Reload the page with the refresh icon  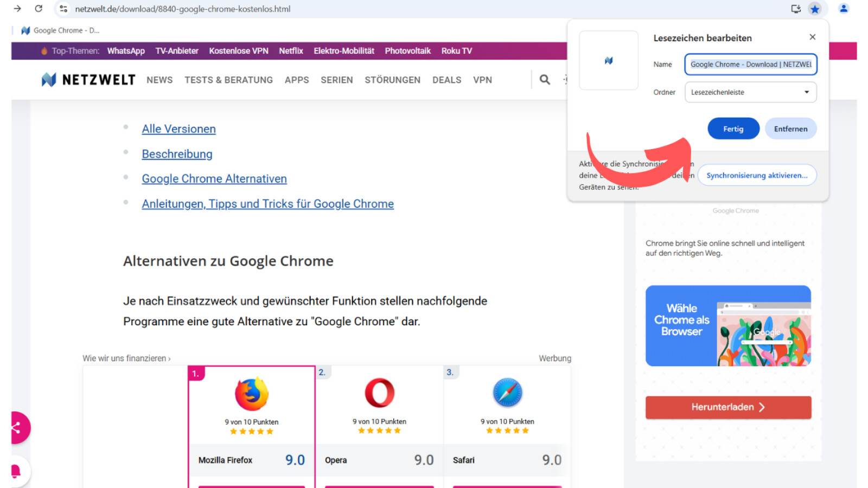39,9
